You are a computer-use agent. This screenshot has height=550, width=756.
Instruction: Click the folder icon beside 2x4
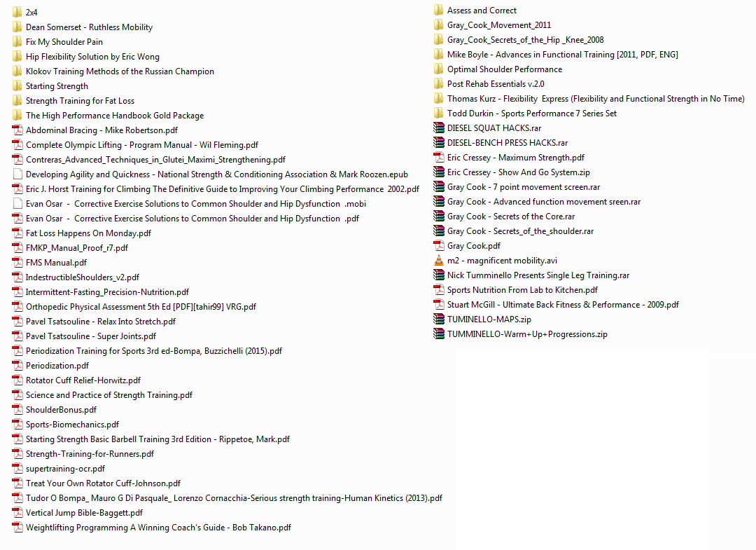pyautogui.click(x=17, y=12)
